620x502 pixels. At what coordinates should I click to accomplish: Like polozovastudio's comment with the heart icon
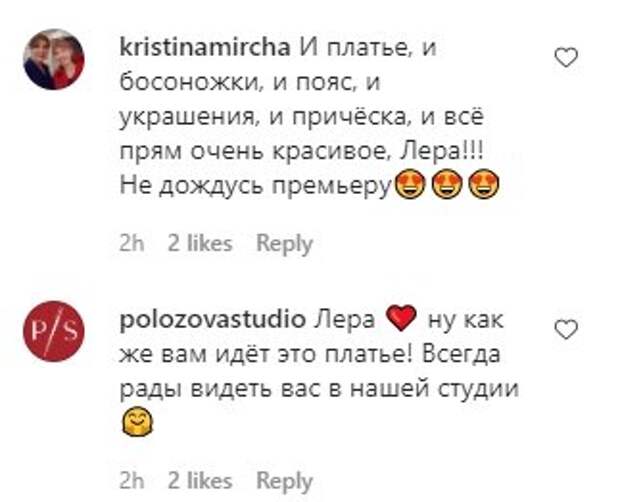(x=566, y=330)
